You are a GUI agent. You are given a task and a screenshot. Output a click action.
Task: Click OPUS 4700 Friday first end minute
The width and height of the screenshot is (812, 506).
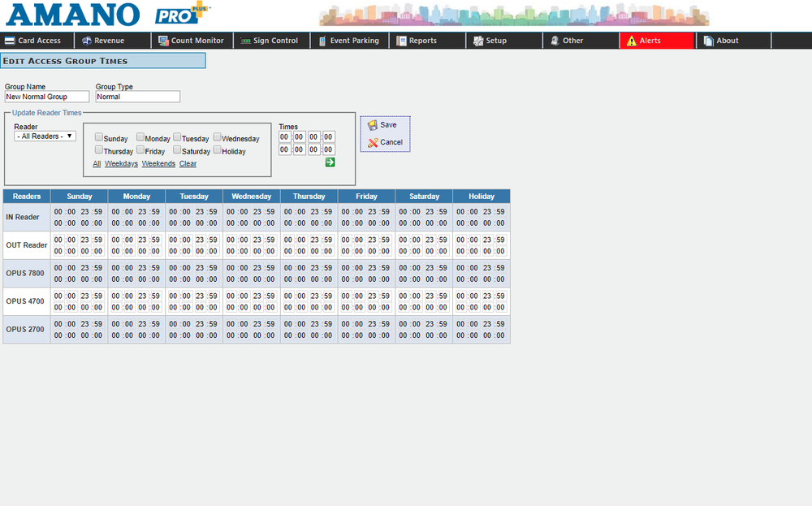coord(385,296)
